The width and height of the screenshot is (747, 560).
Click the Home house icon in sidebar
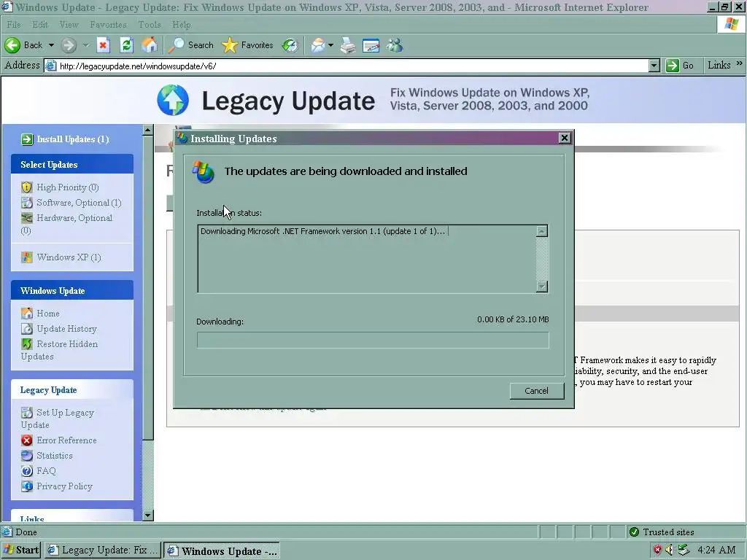point(27,314)
